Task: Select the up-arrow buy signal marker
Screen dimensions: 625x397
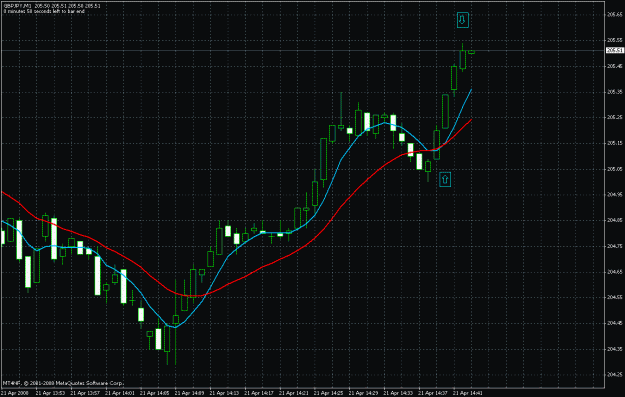Action: [445, 179]
